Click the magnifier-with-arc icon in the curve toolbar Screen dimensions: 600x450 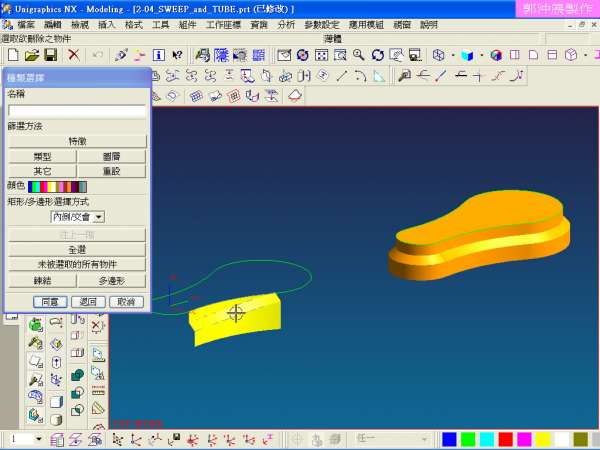point(404,76)
